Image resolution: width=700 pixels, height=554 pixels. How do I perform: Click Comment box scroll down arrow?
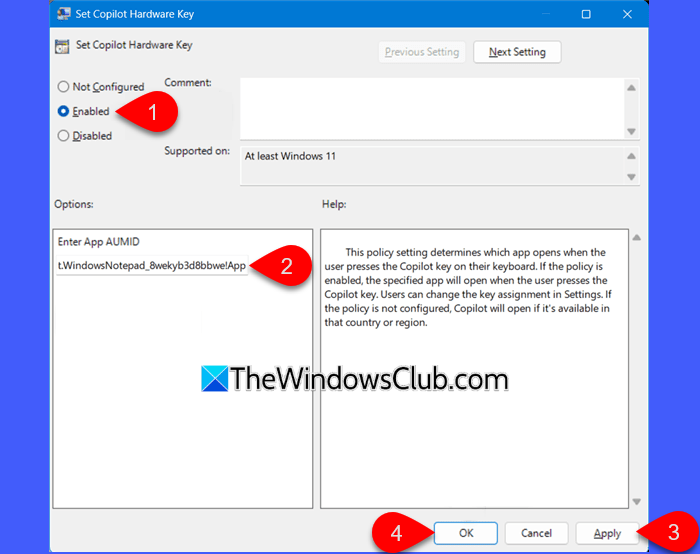[631, 131]
